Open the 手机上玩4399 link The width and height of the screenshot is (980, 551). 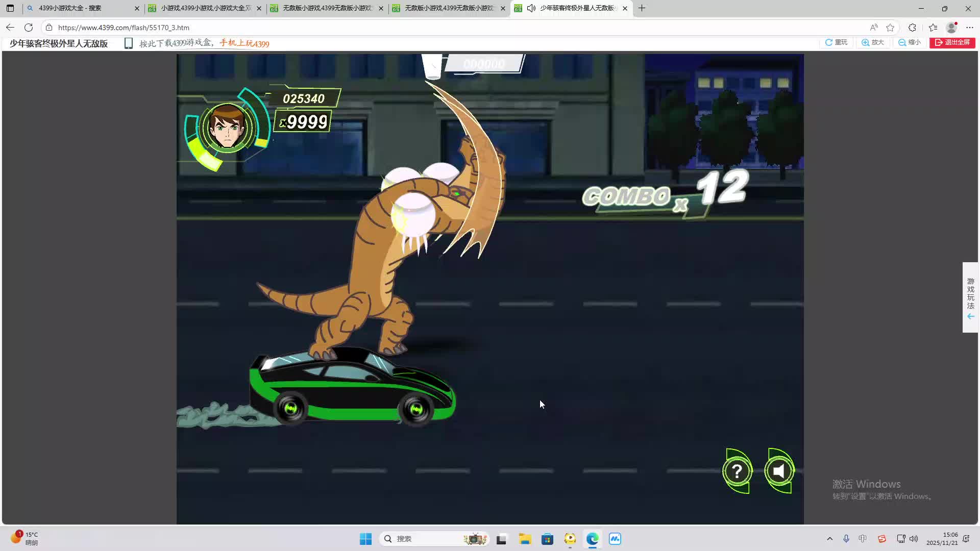tap(244, 43)
